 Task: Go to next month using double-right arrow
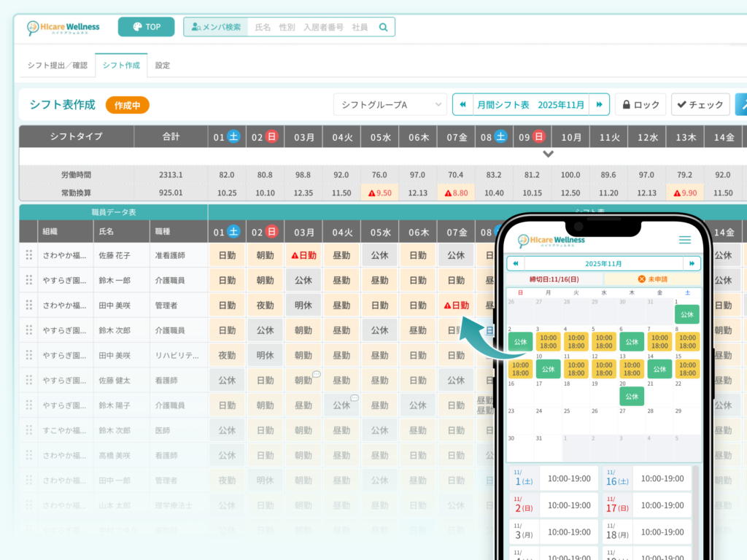[599, 105]
